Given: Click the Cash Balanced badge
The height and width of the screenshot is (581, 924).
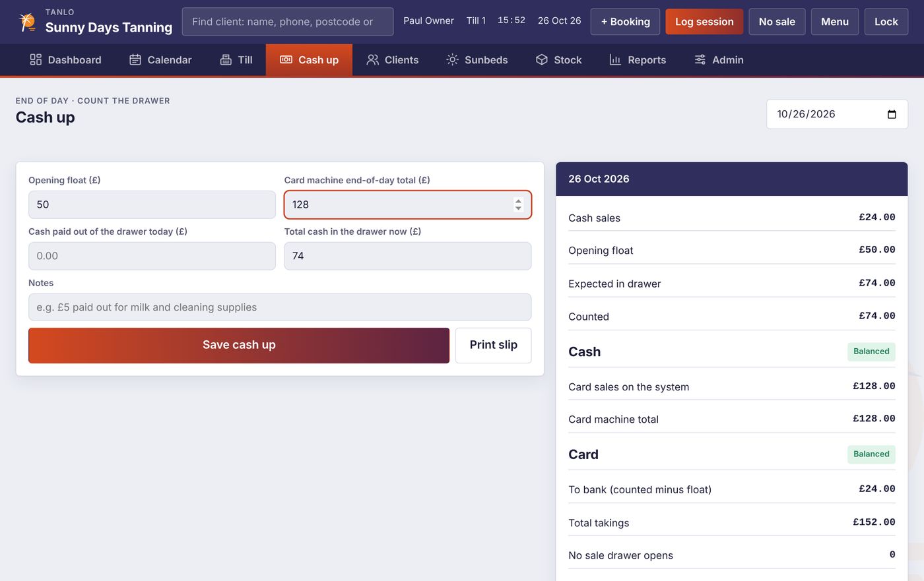Looking at the screenshot, I should click(x=871, y=352).
